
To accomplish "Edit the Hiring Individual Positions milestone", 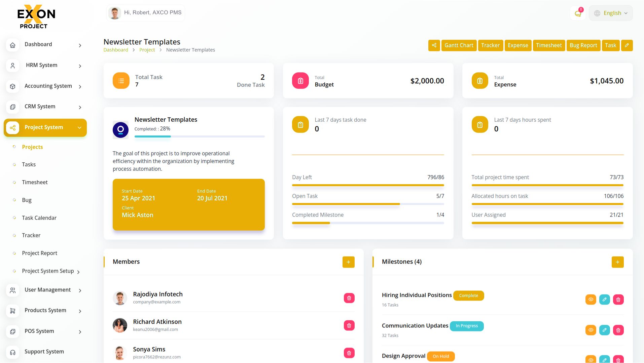I will click(x=604, y=299).
